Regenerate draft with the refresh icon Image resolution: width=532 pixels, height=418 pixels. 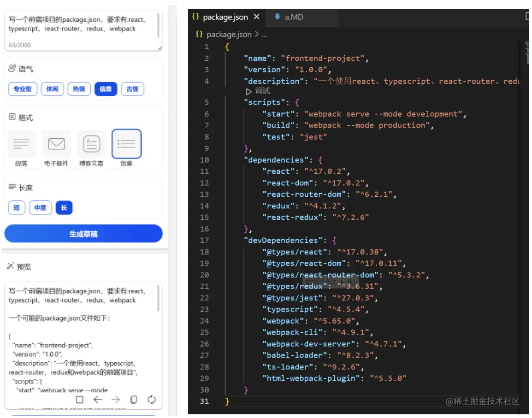pyautogui.click(x=152, y=400)
